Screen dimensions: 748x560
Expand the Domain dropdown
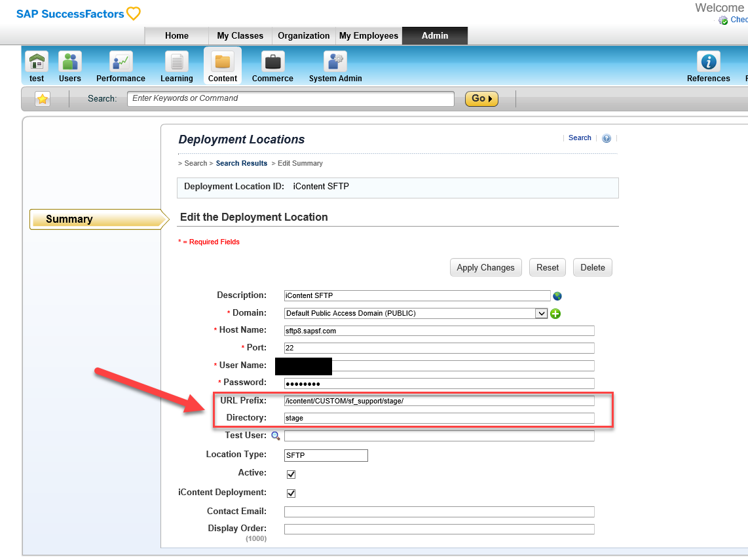click(541, 313)
